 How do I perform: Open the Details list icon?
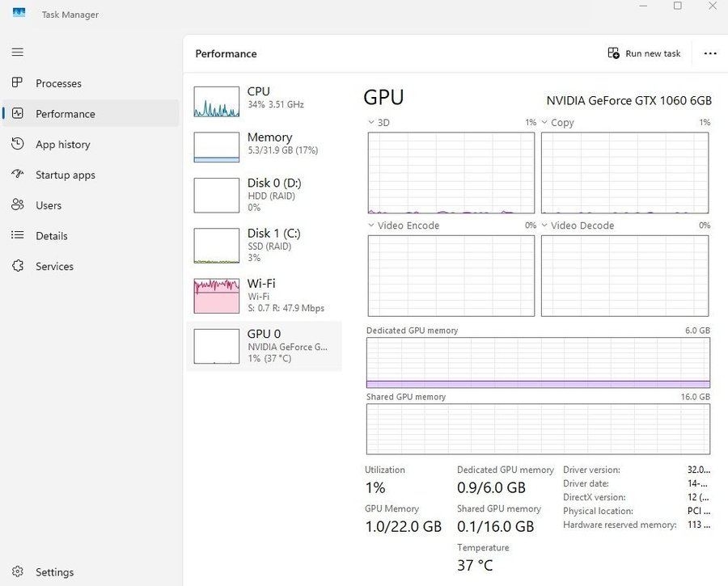point(17,236)
